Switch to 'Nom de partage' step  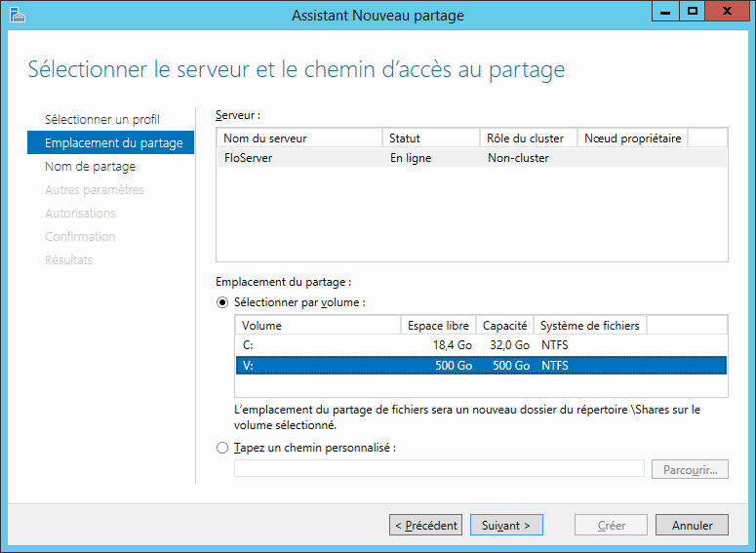point(90,167)
